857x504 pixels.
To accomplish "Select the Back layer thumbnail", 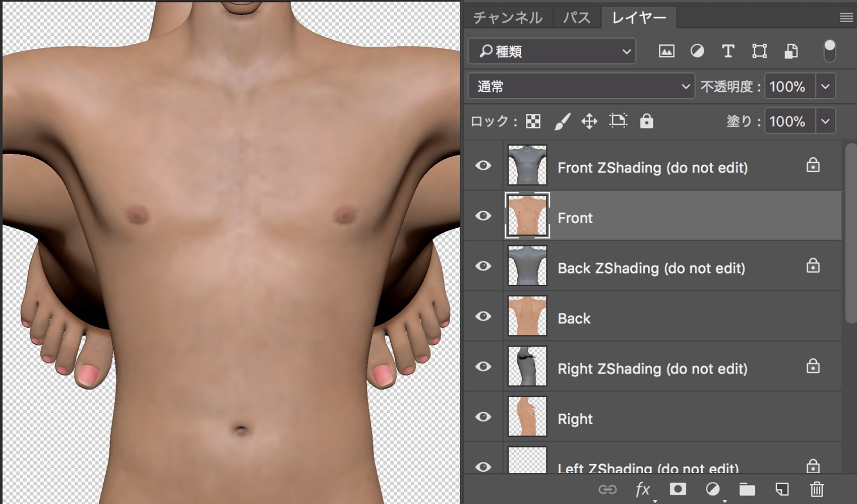I will 527,316.
